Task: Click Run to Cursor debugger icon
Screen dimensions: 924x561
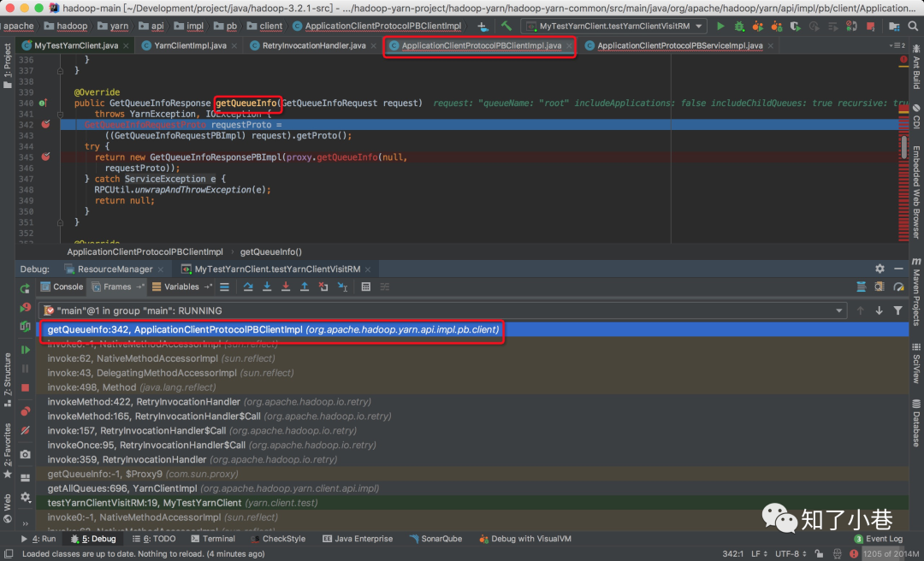Action: (342, 287)
